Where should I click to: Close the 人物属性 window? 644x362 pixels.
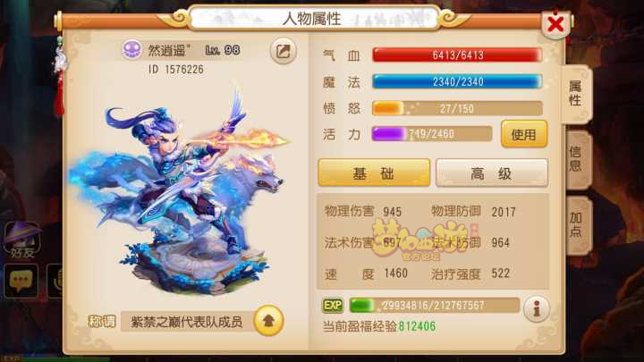click(x=555, y=24)
